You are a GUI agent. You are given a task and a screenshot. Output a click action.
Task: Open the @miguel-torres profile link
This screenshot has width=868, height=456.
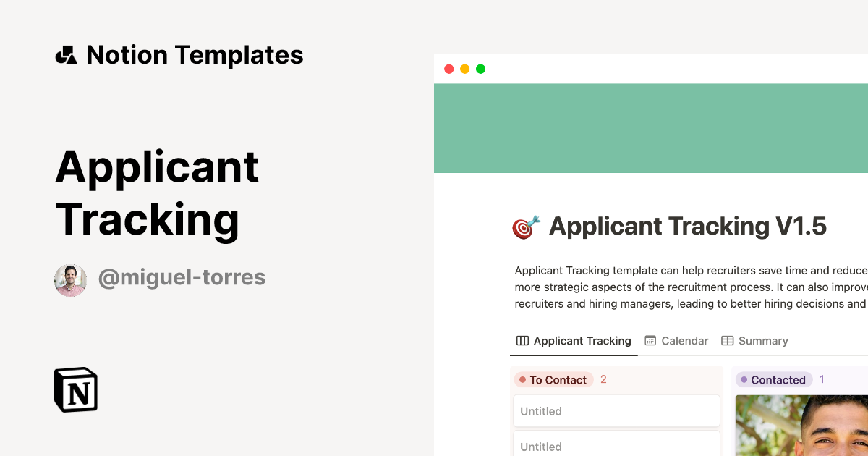pyautogui.click(x=182, y=277)
